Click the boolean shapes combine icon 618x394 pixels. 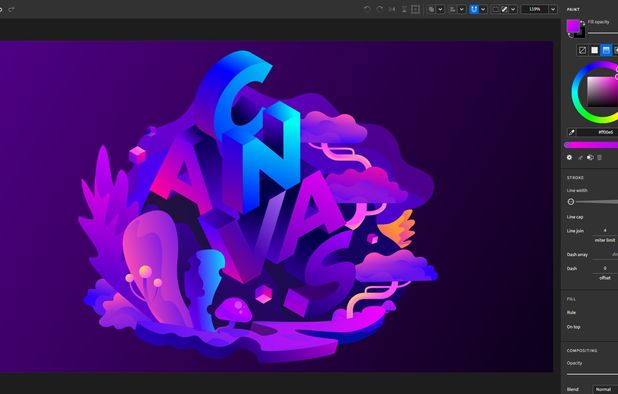[432, 9]
